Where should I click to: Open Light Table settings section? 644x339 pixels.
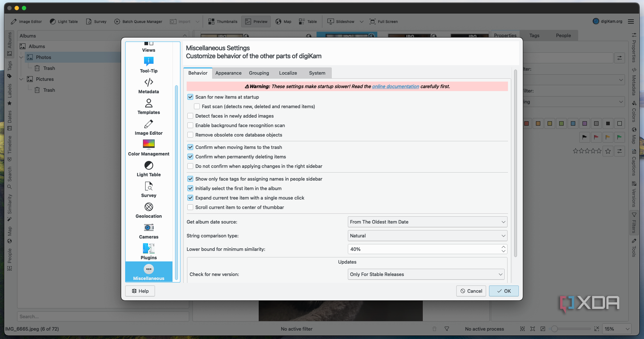(x=149, y=168)
